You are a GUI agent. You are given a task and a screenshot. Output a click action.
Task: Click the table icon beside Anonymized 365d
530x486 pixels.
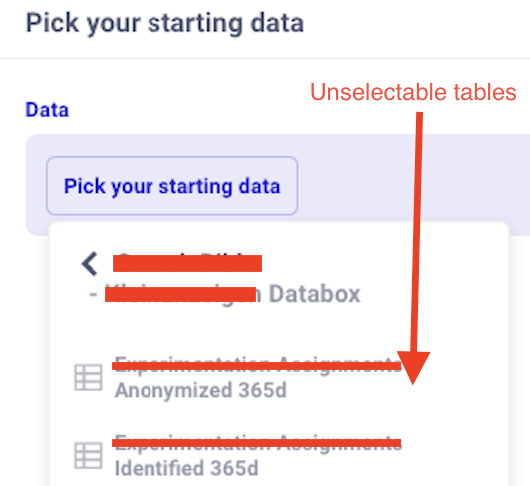click(x=88, y=378)
